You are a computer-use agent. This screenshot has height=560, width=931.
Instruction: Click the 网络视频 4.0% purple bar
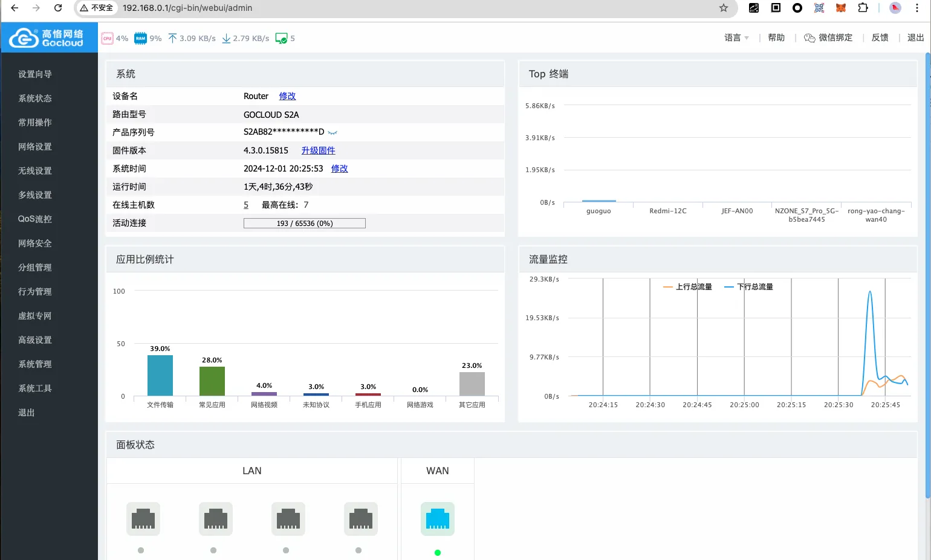(x=264, y=394)
